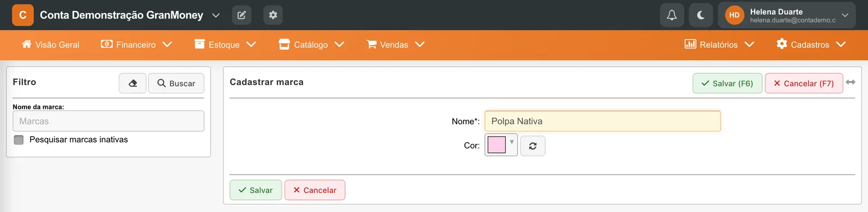This screenshot has height=212, width=868.
Task: Click the Estoque archive box icon
Action: click(200, 44)
